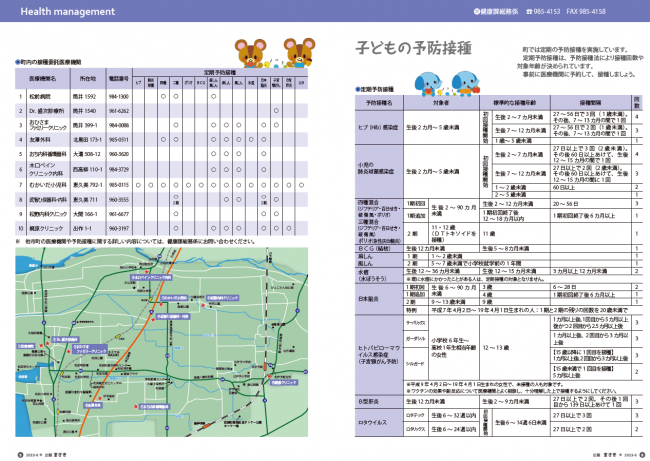Image resolution: width=650 pixels, height=461 pixels.
Task: Click the telephone icon beside 985-4153
Action: (529, 12)
